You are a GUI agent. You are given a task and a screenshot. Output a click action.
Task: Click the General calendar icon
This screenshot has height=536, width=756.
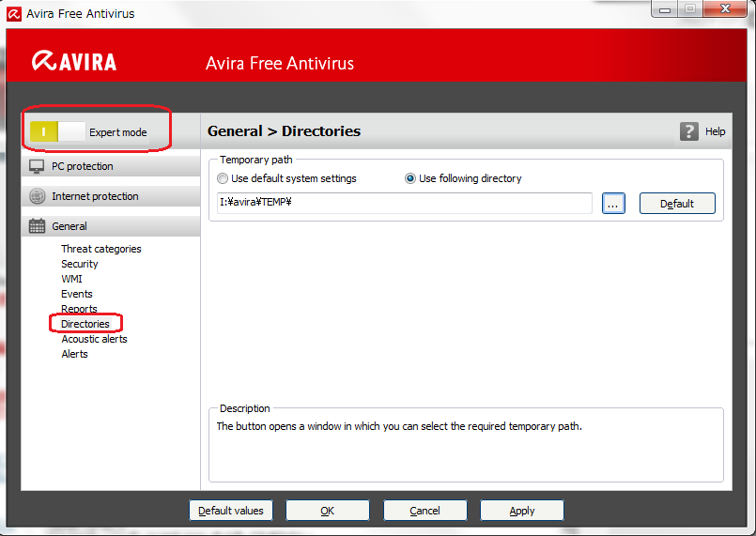pos(38,226)
